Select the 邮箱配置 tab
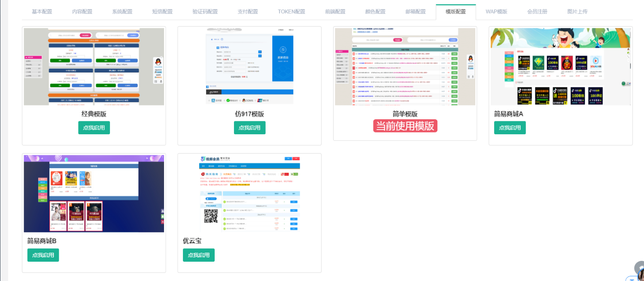 tap(416, 12)
